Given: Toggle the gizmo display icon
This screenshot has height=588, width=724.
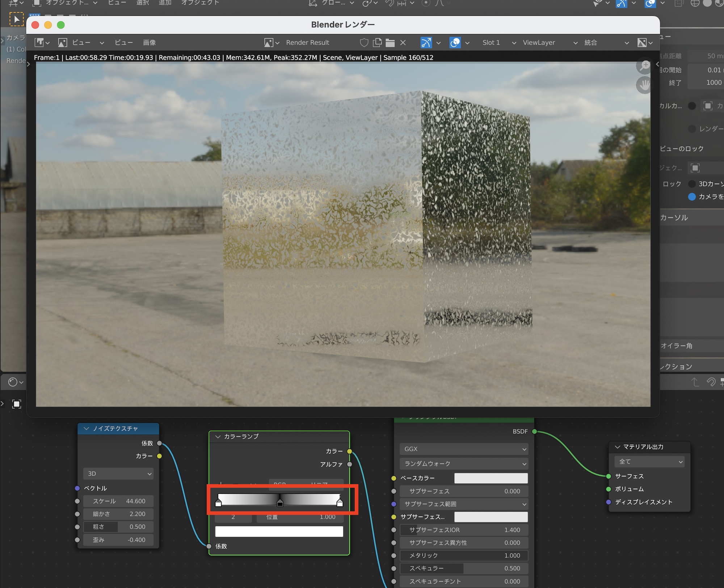Looking at the screenshot, I should coord(426,43).
